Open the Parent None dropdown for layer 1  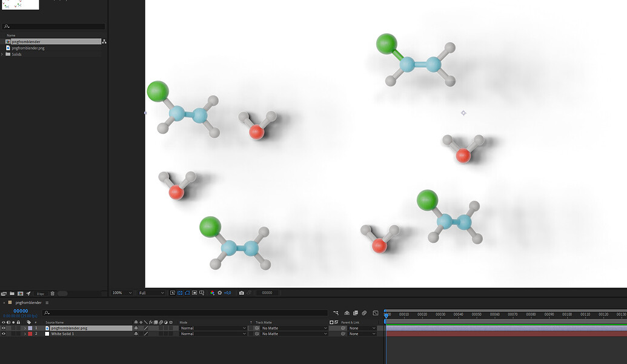point(362,328)
